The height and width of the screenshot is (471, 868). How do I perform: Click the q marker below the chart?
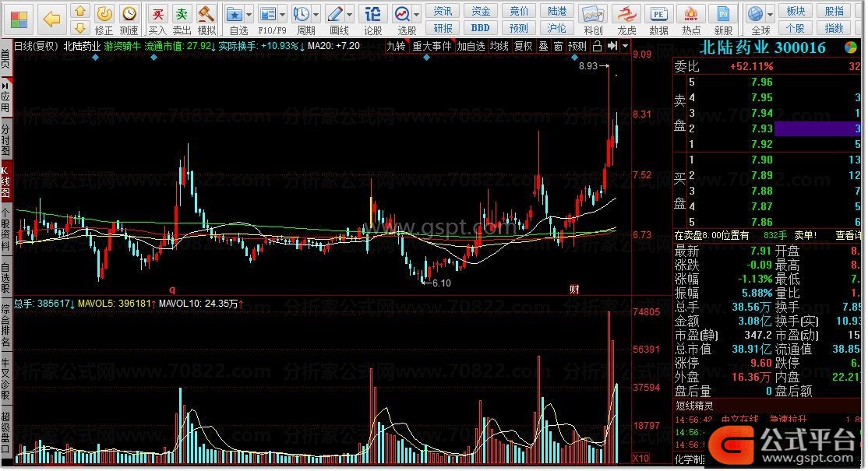click(x=172, y=289)
